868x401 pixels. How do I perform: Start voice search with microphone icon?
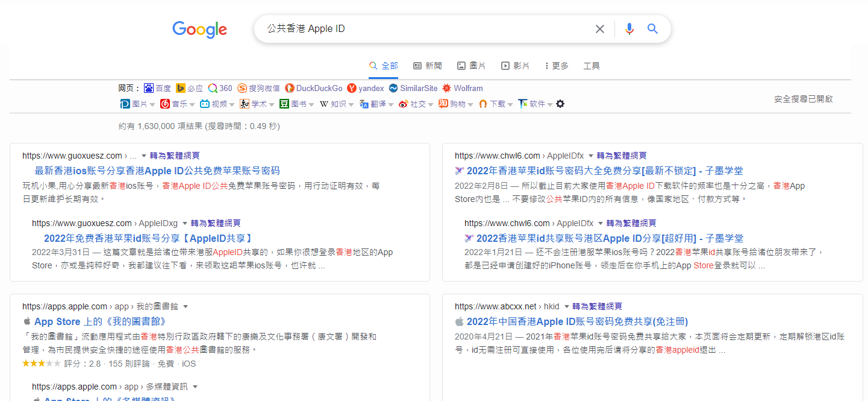[x=629, y=29]
